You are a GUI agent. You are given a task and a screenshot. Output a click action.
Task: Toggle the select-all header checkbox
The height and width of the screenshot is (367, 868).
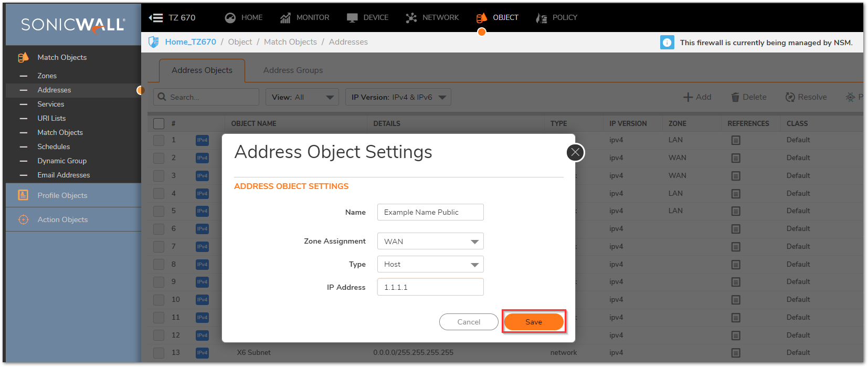[x=158, y=123]
